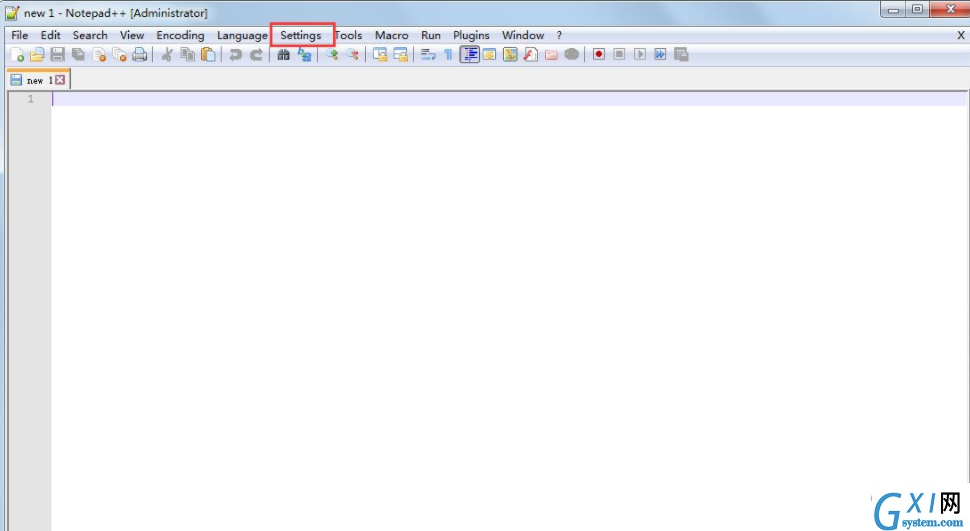Open the Function List panel icon
The image size is (970, 531).
pyautogui.click(x=531, y=54)
